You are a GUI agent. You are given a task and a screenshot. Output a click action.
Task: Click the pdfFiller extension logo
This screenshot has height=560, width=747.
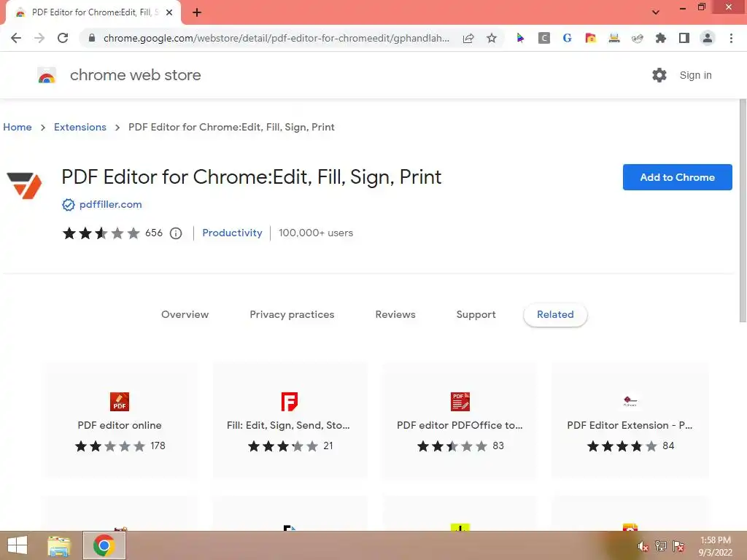point(24,185)
